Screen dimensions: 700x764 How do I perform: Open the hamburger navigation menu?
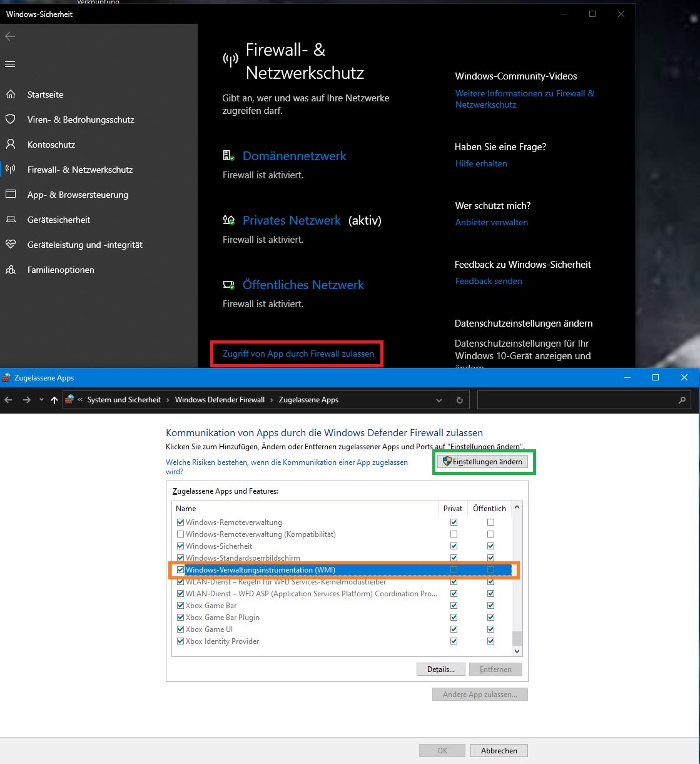[x=10, y=64]
